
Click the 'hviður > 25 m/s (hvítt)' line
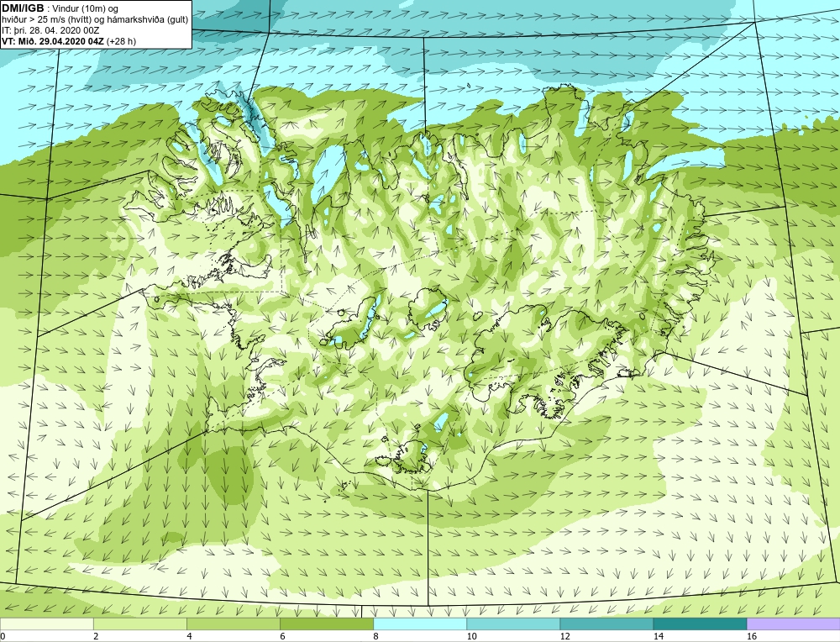coord(47,19)
